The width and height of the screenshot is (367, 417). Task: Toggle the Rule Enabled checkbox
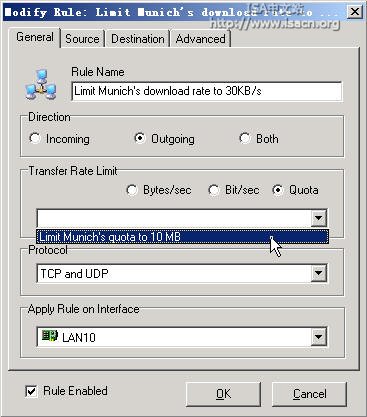31,391
